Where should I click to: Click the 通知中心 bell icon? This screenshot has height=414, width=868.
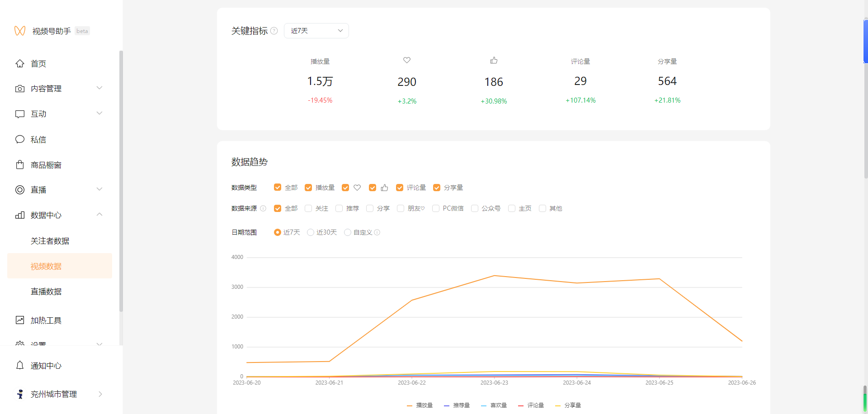point(20,365)
